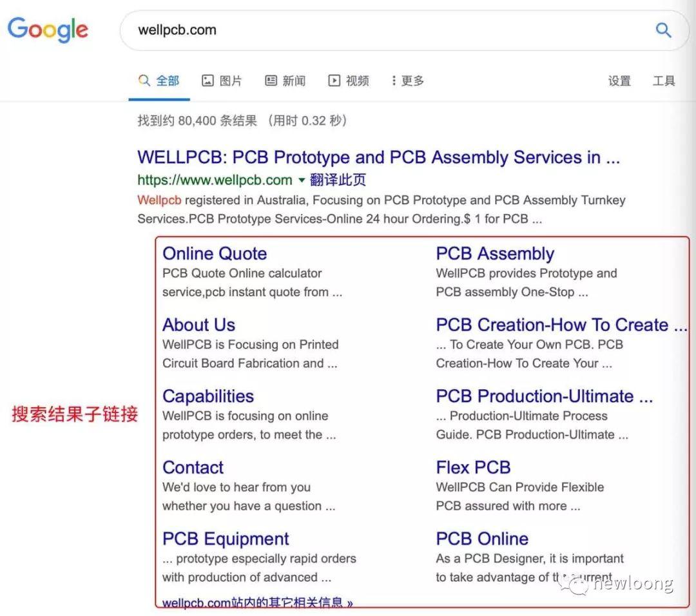Select the 图片 images tab icon

(x=208, y=81)
